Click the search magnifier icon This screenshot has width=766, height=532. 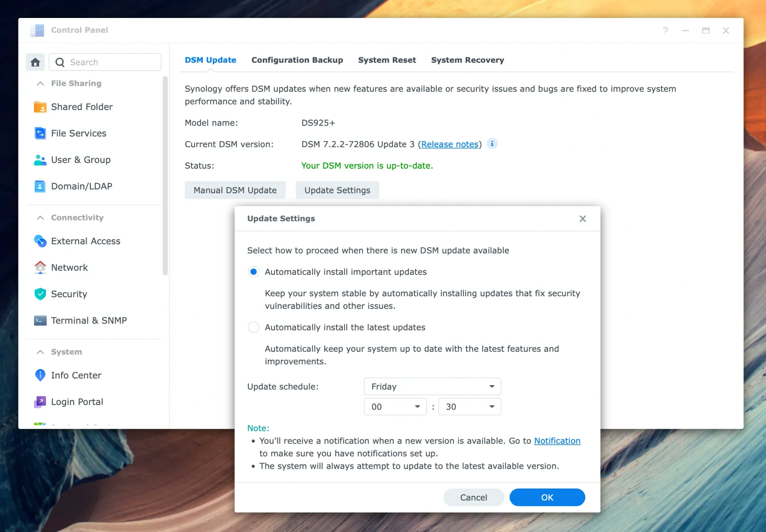60,62
